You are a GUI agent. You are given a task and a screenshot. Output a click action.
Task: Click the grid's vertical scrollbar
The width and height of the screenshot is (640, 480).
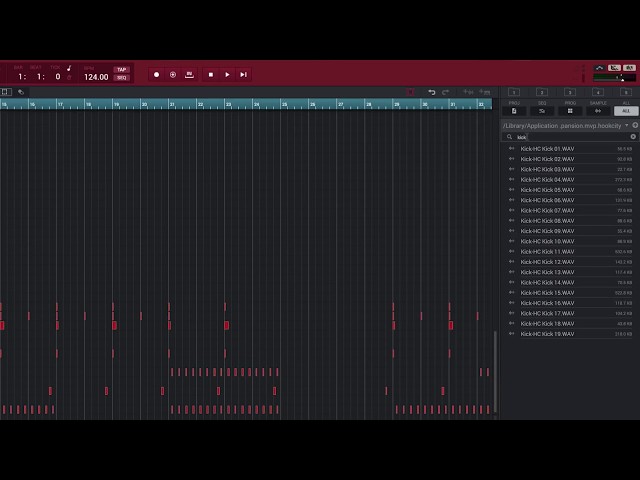(x=496, y=371)
